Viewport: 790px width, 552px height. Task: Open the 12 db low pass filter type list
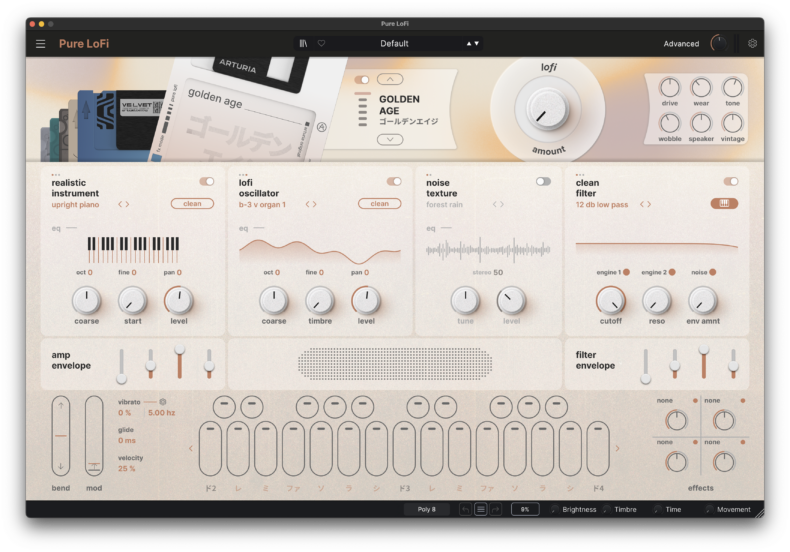pyautogui.click(x=602, y=204)
